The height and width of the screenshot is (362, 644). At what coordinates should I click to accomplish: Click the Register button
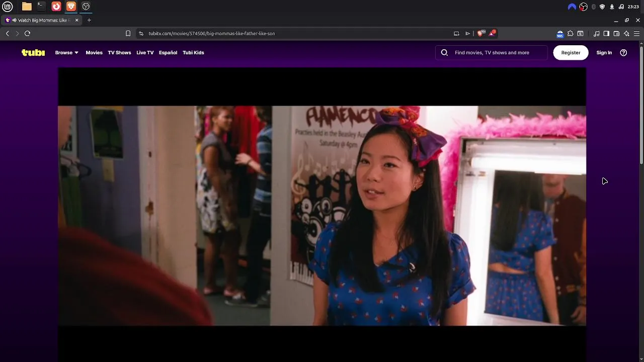[571, 53]
